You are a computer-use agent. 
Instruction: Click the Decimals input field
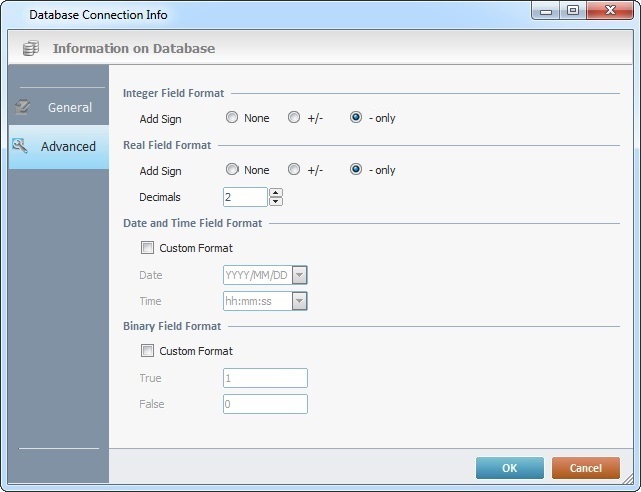245,197
